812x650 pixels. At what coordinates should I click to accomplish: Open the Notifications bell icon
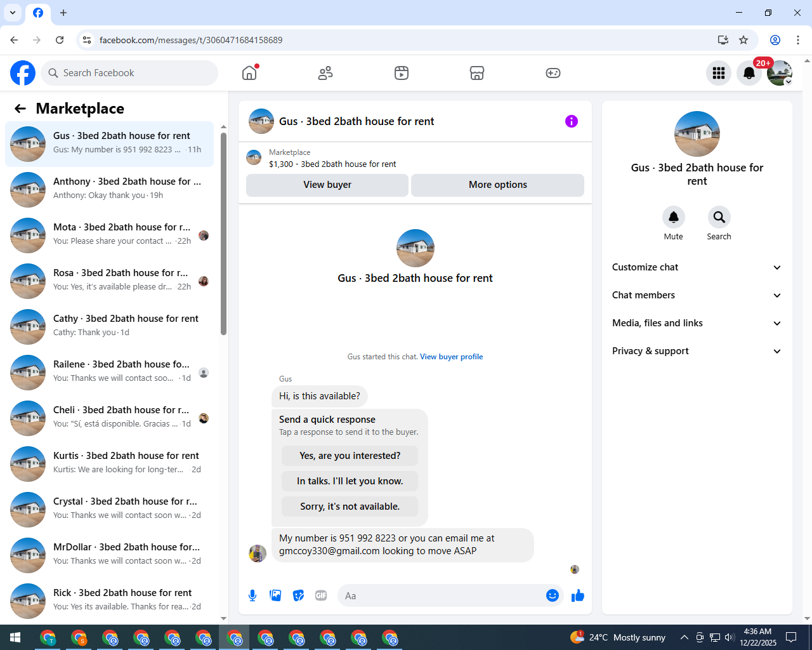coord(749,73)
